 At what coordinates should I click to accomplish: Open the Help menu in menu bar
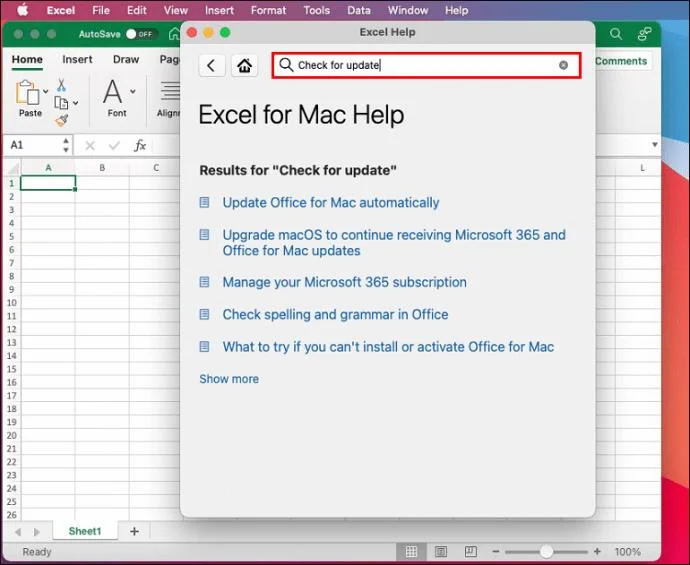click(x=456, y=10)
